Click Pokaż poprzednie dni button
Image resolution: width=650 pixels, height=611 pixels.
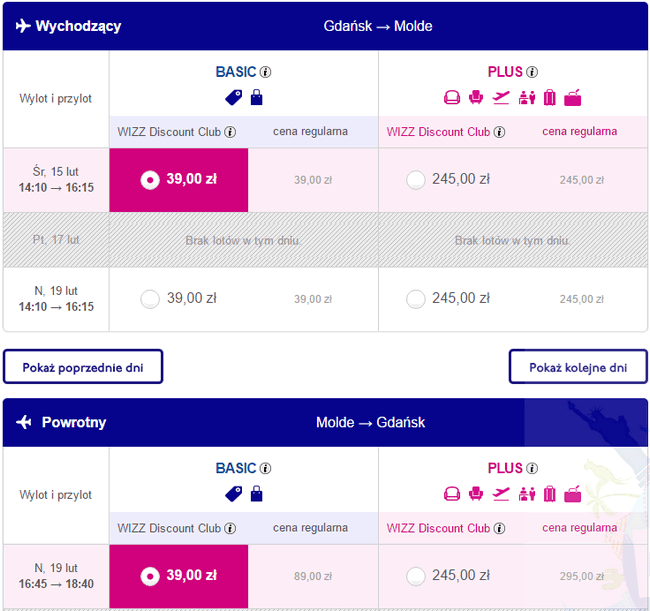click(x=83, y=367)
